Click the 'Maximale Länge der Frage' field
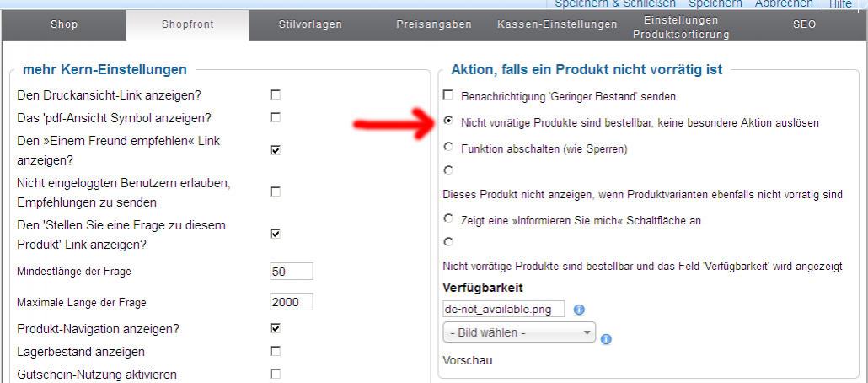The image size is (868, 383). 291,302
